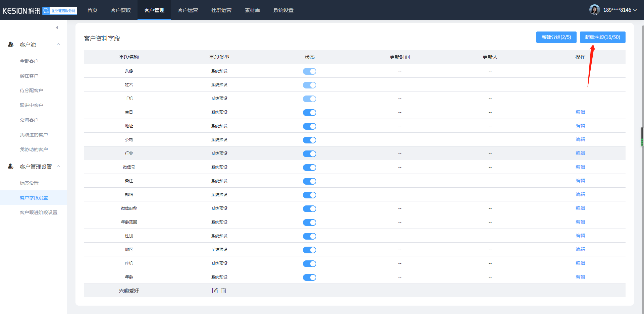Click the edit icon beside 兴趣爱好 group
The image size is (644, 314).
pos(215,291)
